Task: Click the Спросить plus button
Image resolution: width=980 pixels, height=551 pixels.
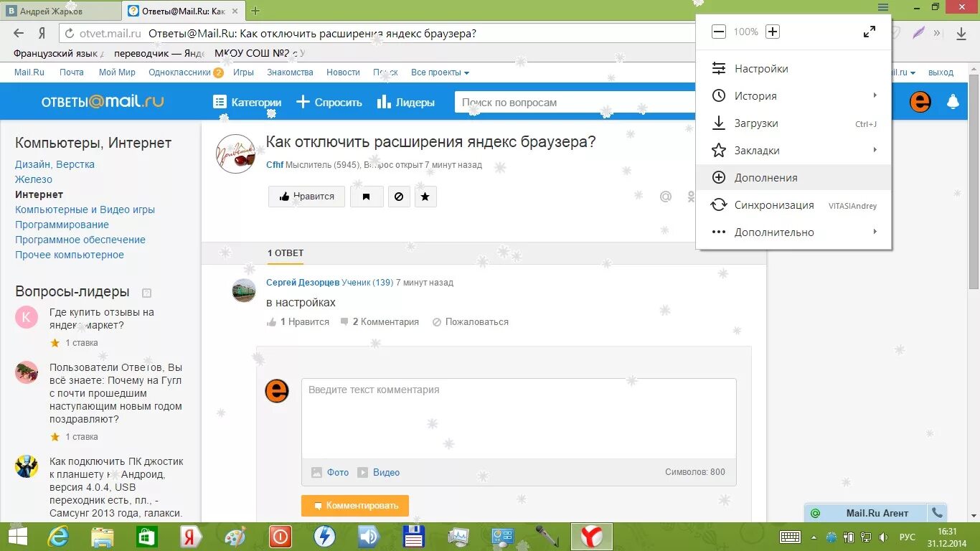Action: coord(329,102)
